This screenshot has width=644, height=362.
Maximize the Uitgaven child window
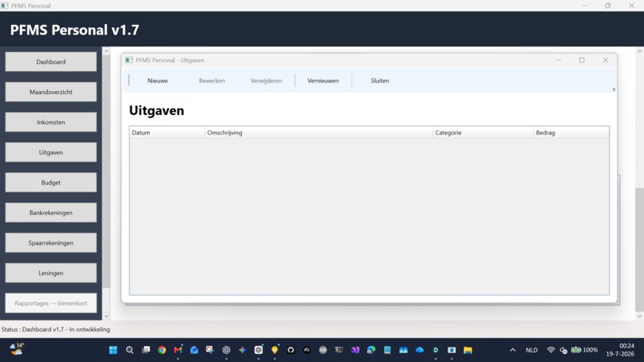click(x=582, y=60)
